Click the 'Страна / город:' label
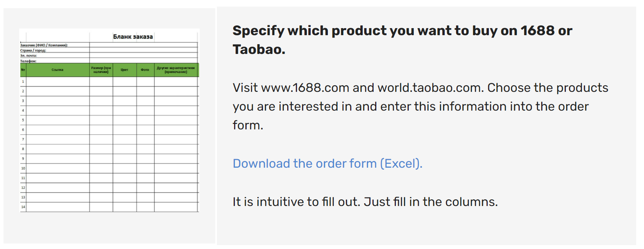 tap(33, 50)
